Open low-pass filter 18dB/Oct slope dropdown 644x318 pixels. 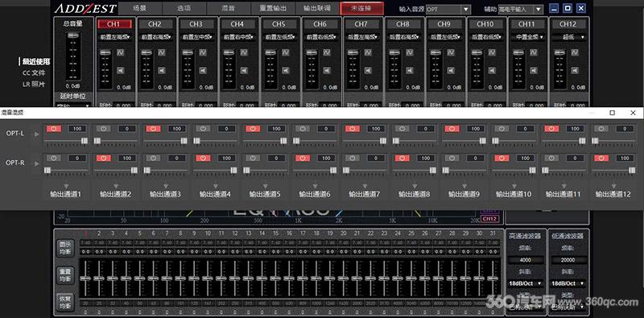pos(568,283)
